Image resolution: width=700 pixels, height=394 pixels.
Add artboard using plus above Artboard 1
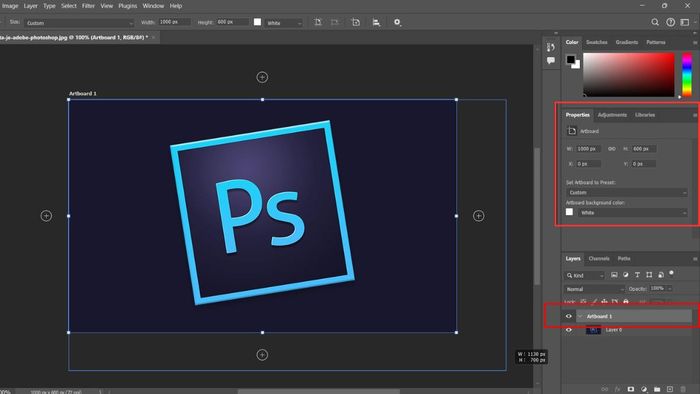tap(262, 77)
